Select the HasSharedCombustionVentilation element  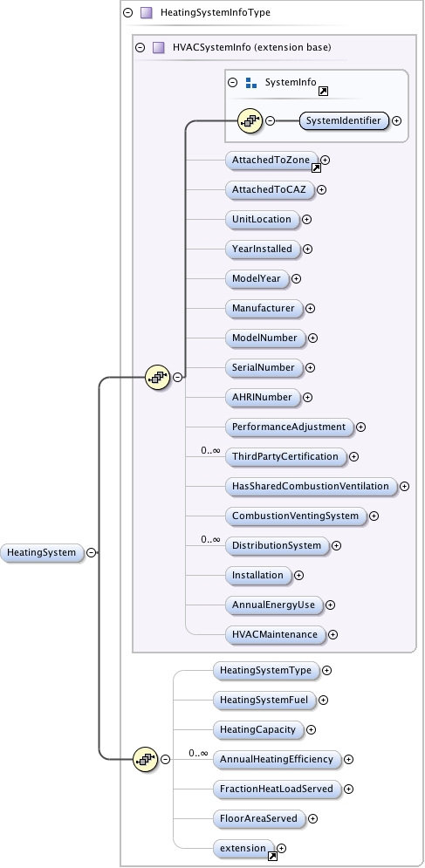click(312, 486)
